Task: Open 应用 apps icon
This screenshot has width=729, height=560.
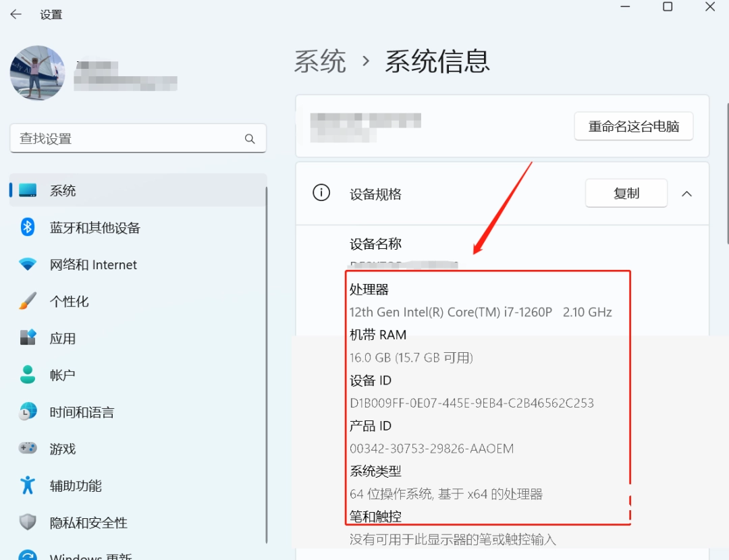Action: click(x=28, y=337)
